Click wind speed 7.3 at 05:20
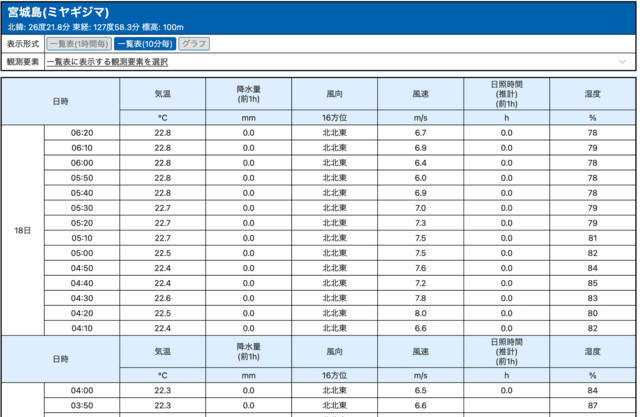 [x=420, y=223]
